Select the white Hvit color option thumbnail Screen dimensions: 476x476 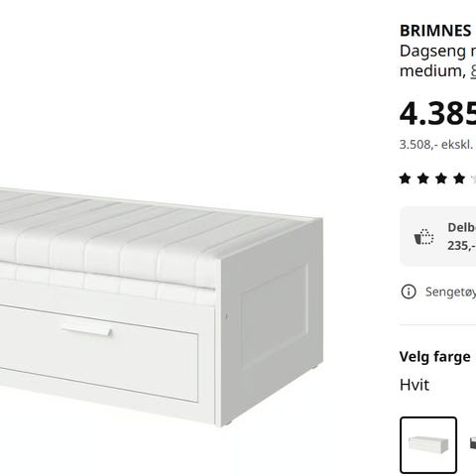(x=428, y=445)
